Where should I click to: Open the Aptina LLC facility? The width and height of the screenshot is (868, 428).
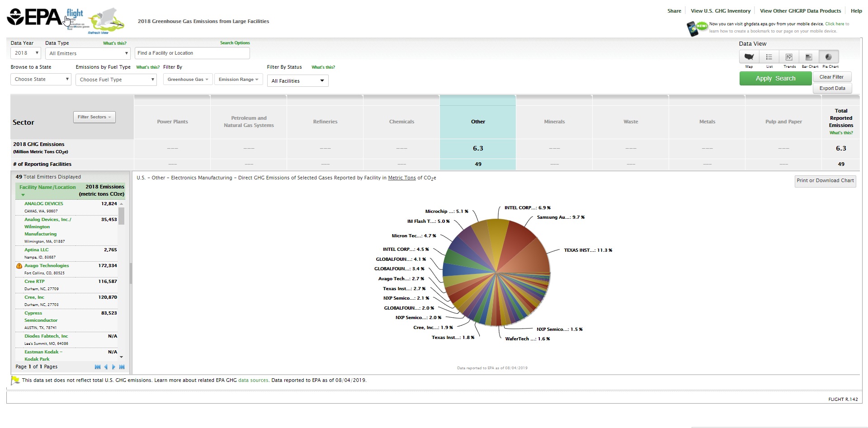coord(36,250)
